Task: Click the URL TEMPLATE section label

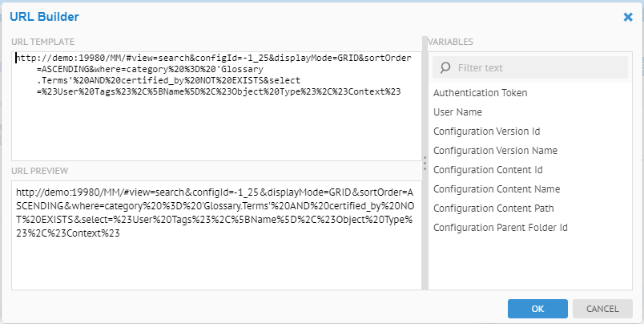Action: (x=43, y=41)
